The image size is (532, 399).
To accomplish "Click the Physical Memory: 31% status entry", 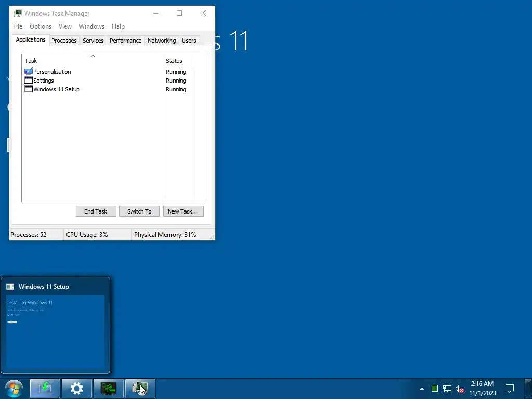I will coord(165,234).
